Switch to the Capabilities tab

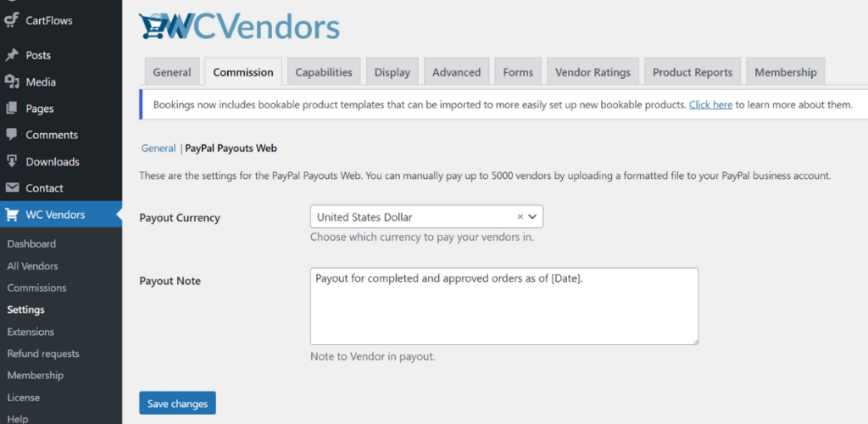(324, 72)
